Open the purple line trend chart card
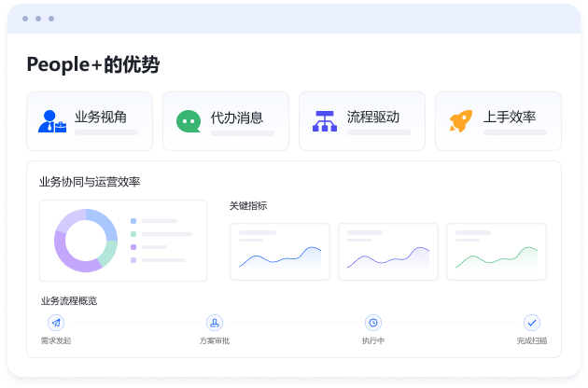The height and width of the screenshot is (388, 588). (x=388, y=252)
